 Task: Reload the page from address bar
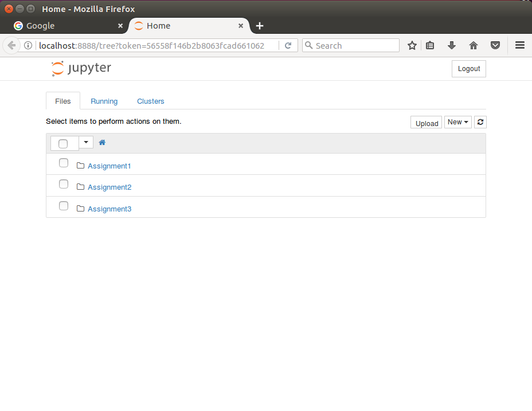(x=288, y=45)
